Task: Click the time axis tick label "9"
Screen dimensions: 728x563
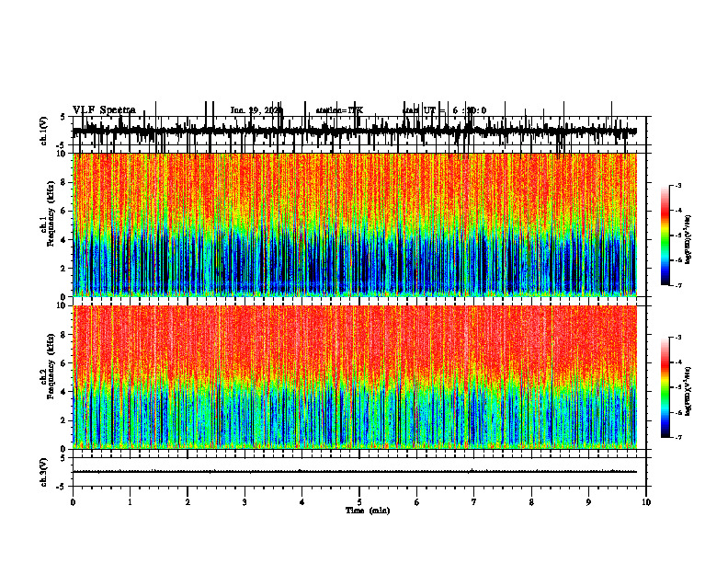Action: 588,502
